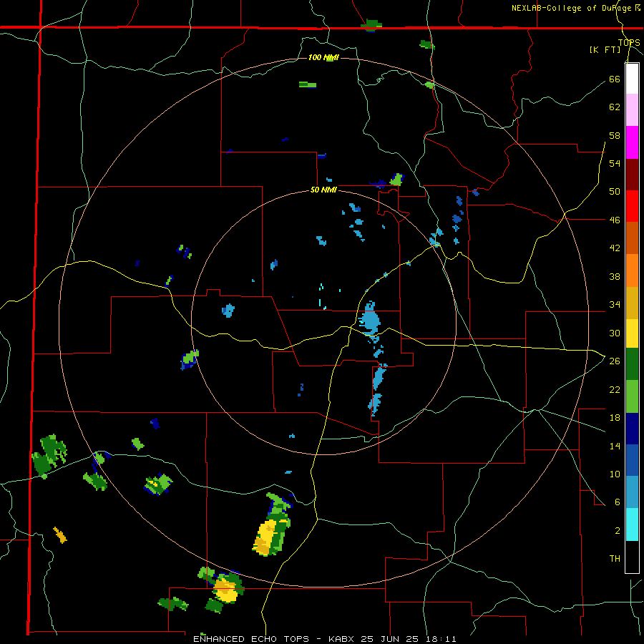Click the 54 legend value
Image resolution: width=644 pixels, height=644 pixels.
click(x=615, y=163)
